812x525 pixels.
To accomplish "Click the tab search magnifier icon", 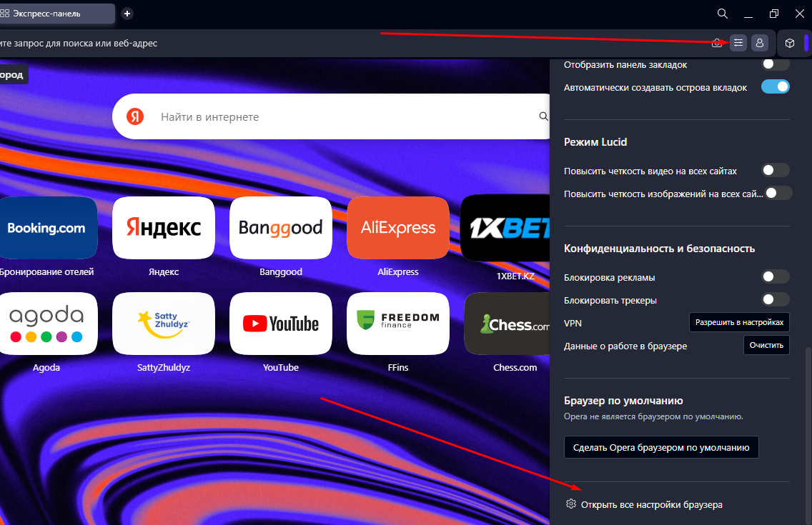I will coord(723,14).
